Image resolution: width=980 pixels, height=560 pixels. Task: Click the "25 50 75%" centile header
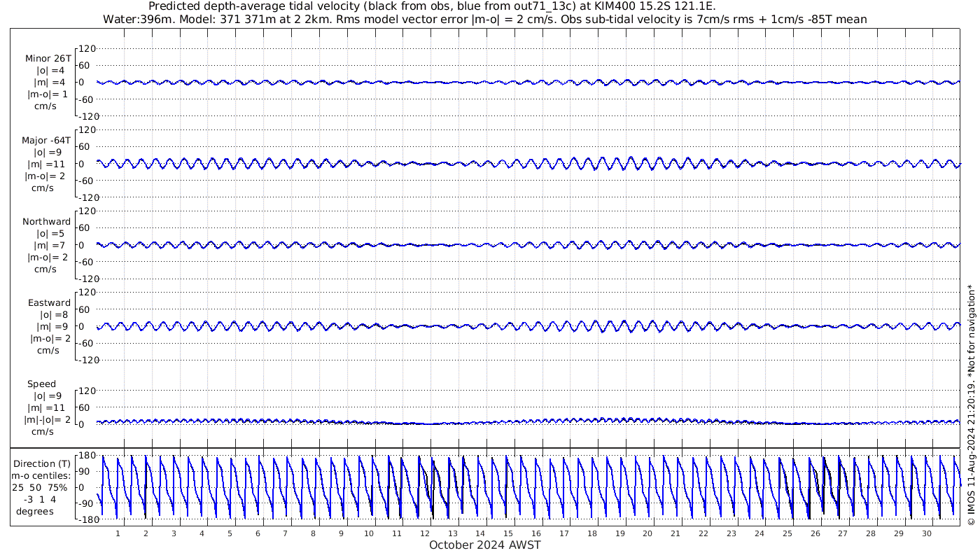[39, 487]
